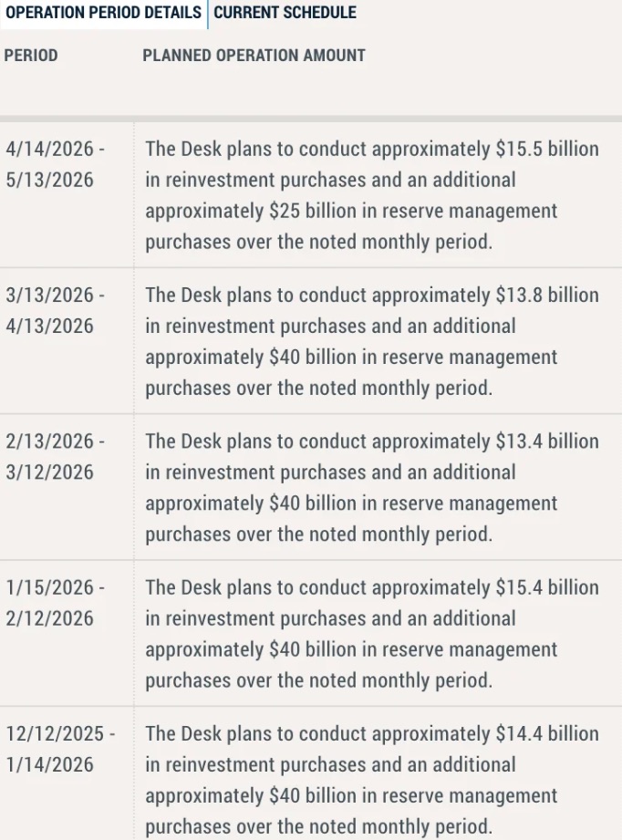Click "The Desk plans" in the 4/14/2026 row
The height and width of the screenshot is (840, 622).
tap(204, 149)
